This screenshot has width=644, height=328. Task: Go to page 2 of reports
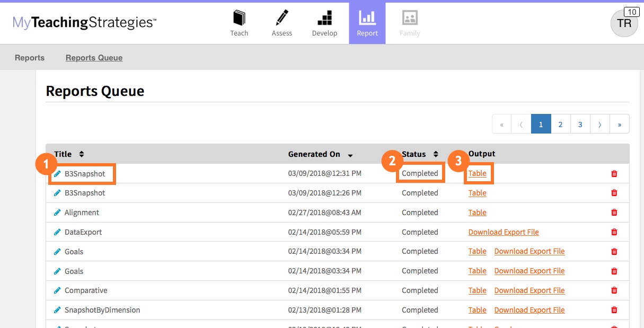pyautogui.click(x=560, y=124)
